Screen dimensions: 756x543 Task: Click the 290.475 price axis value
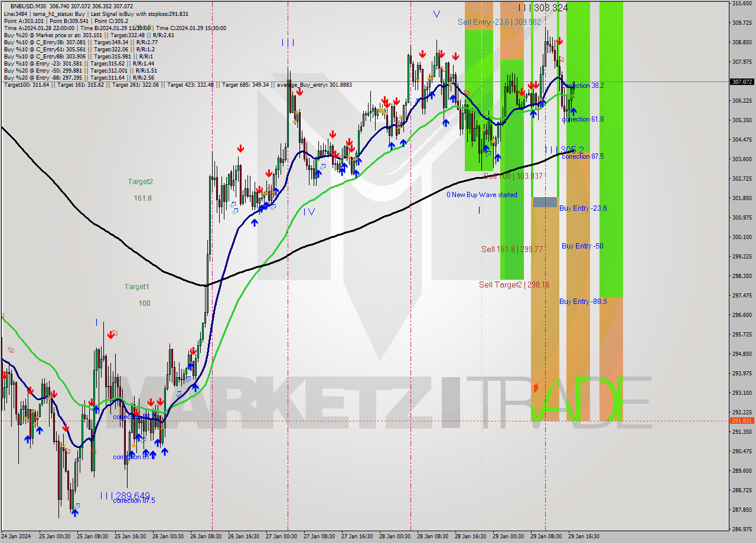point(741,451)
